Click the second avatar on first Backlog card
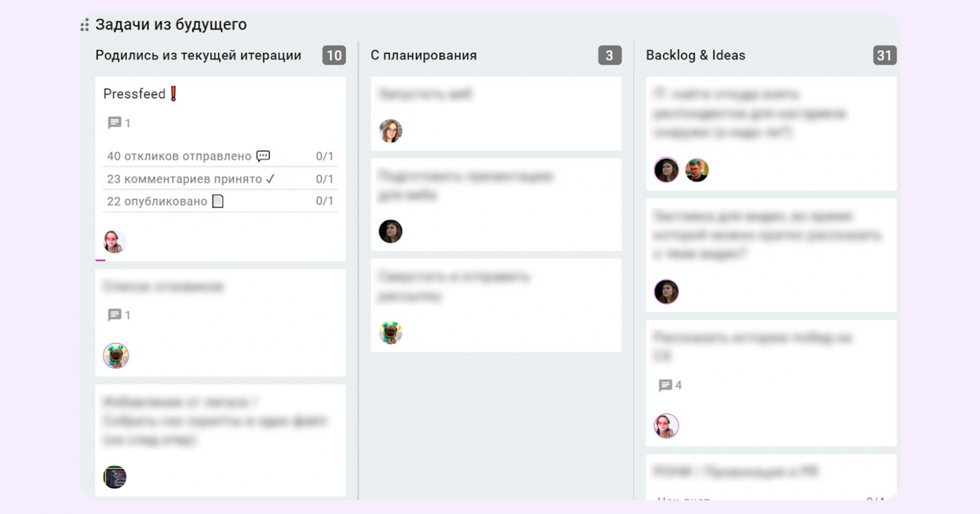 pos(697,170)
